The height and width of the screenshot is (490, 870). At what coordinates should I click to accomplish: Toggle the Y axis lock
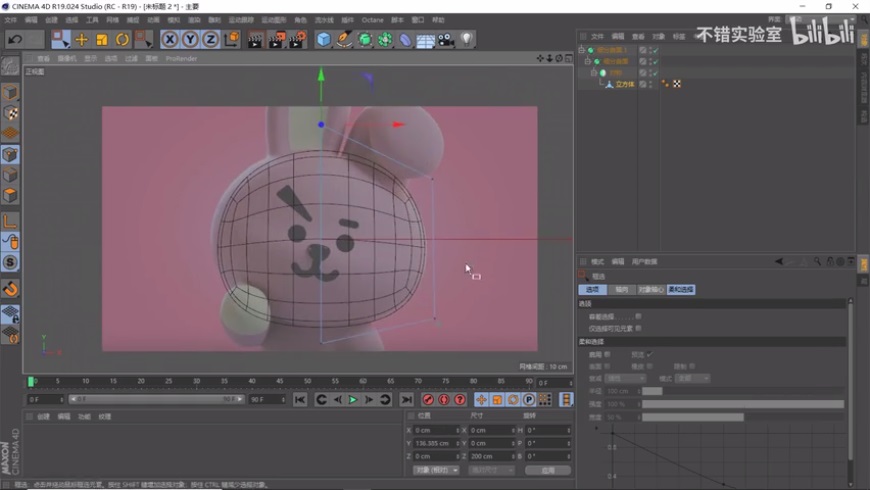point(190,39)
